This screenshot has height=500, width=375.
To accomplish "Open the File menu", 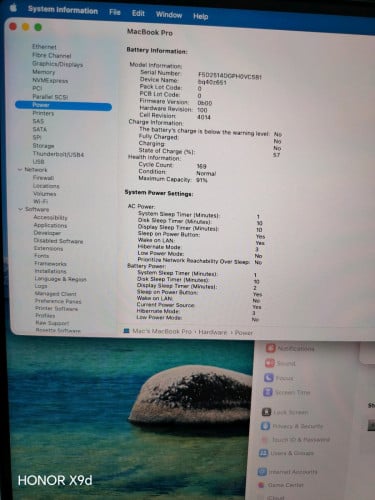I will pyautogui.click(x=115, y=12).
